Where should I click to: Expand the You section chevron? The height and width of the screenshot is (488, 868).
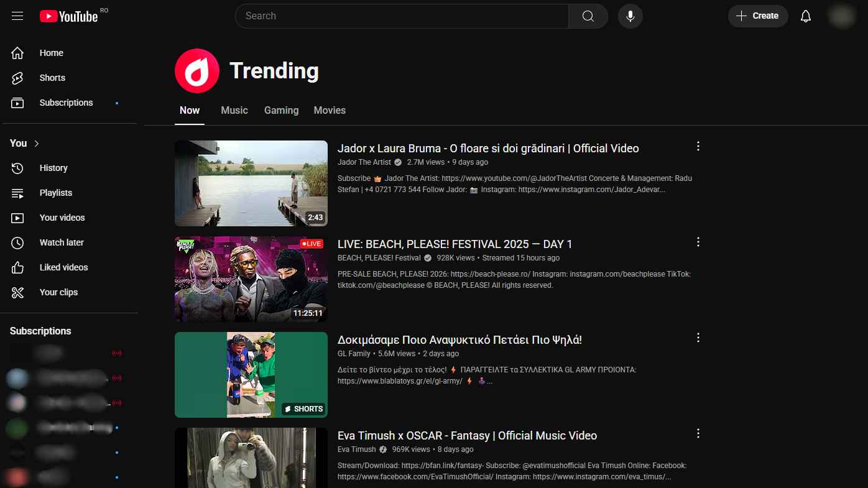point(37,144)
